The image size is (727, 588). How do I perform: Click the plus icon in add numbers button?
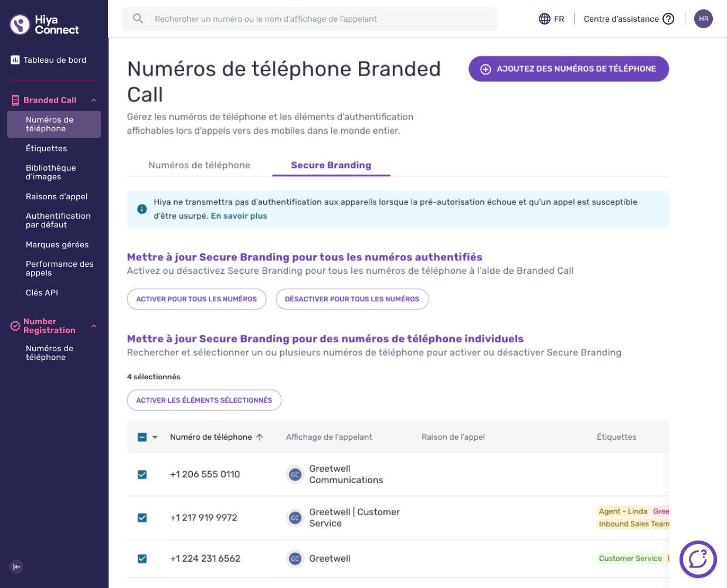tap(485, 69)
